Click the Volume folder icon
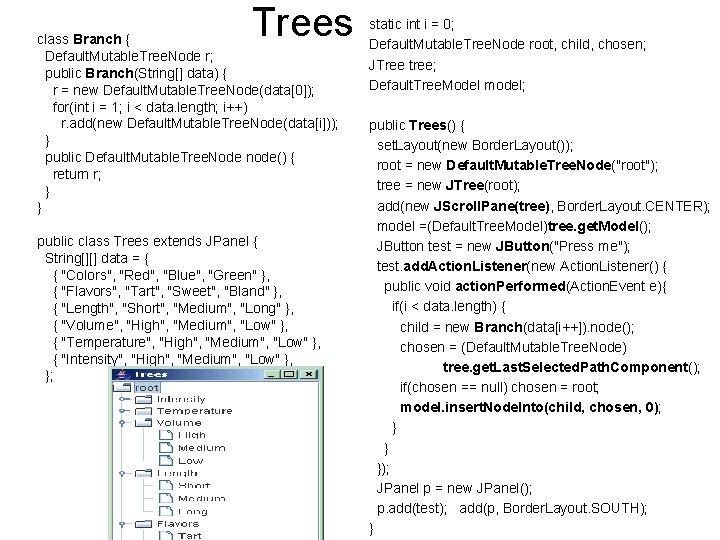Screen dimensions: 720x540 [143, 422]
